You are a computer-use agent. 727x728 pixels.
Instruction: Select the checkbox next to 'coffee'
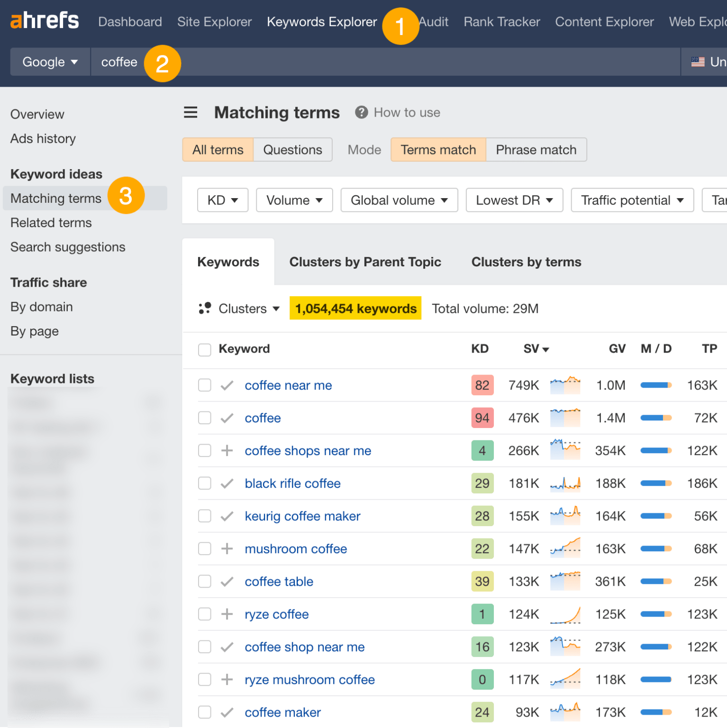click(204, 418)
